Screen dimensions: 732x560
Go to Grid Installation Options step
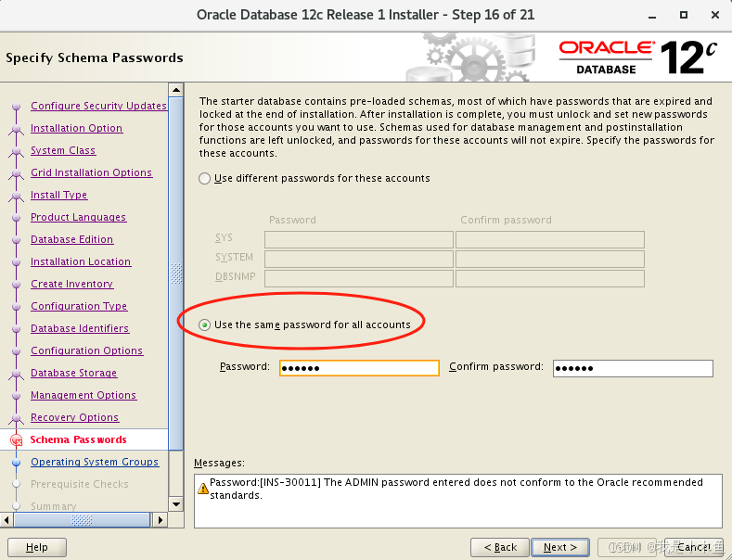92,172
